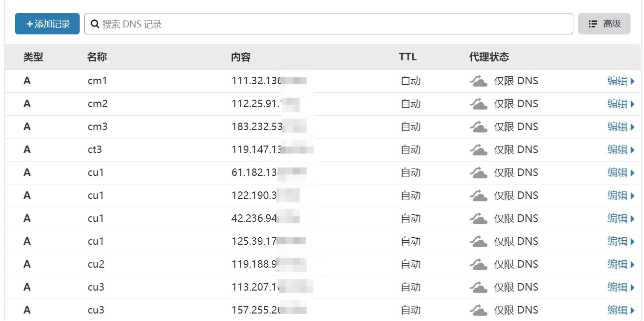This screenshot has width=644, height=321.
Task: Click the cloud icon in cu2 row
Action: (478, 265)
